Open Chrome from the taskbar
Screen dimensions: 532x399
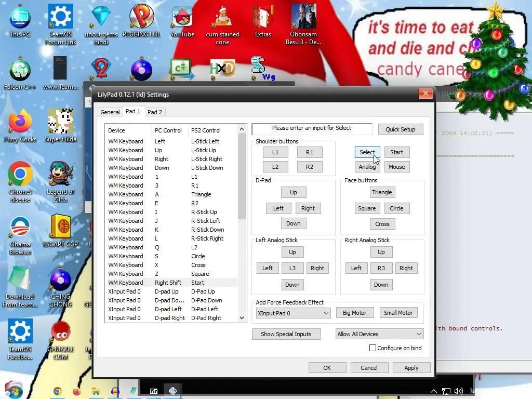tap(57, 391)
